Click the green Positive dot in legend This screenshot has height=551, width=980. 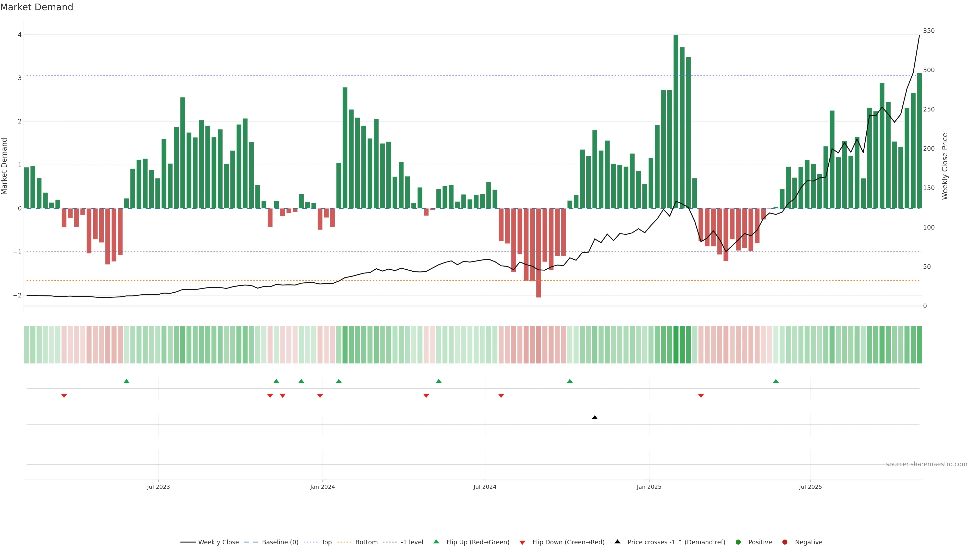(738, 542)
